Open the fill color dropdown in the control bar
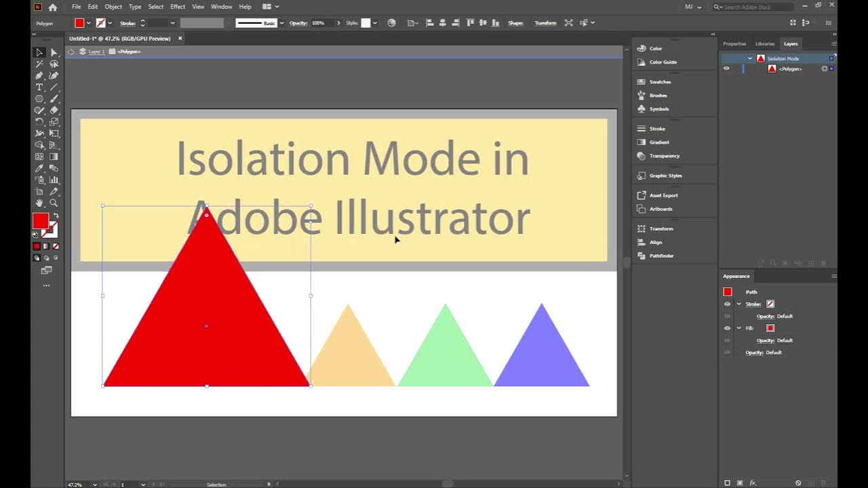Screen dimensions: 868x488 [x=88, y=23]
